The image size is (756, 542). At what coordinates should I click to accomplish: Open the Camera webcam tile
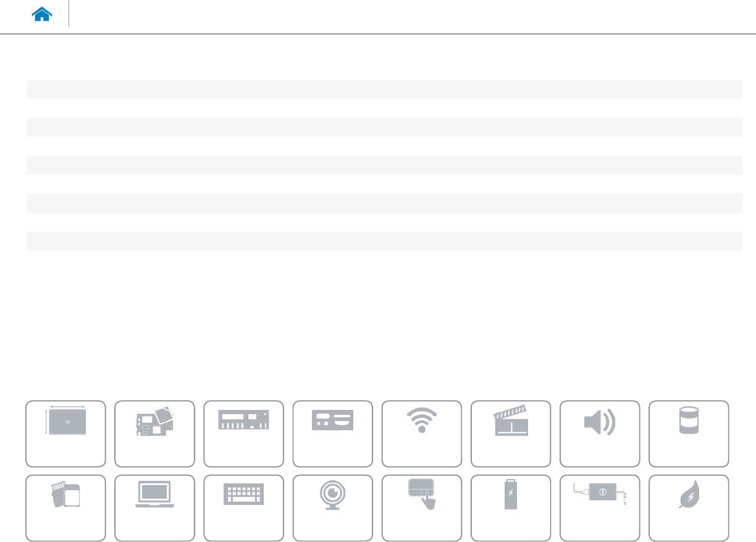[332, 507]
